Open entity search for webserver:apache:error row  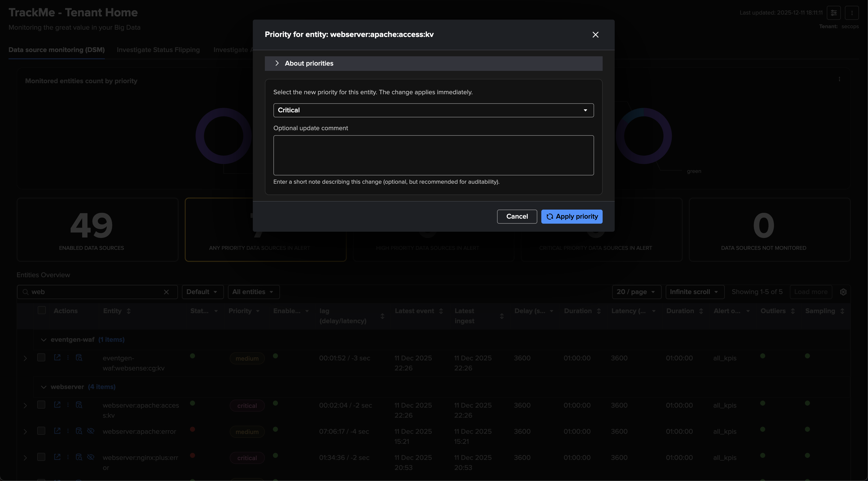[x=79, y=431]
